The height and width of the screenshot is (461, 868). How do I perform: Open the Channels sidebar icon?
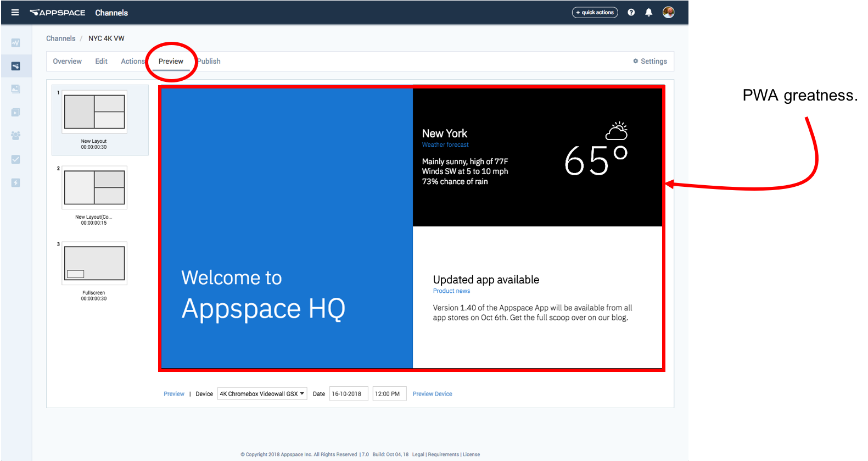16,66
